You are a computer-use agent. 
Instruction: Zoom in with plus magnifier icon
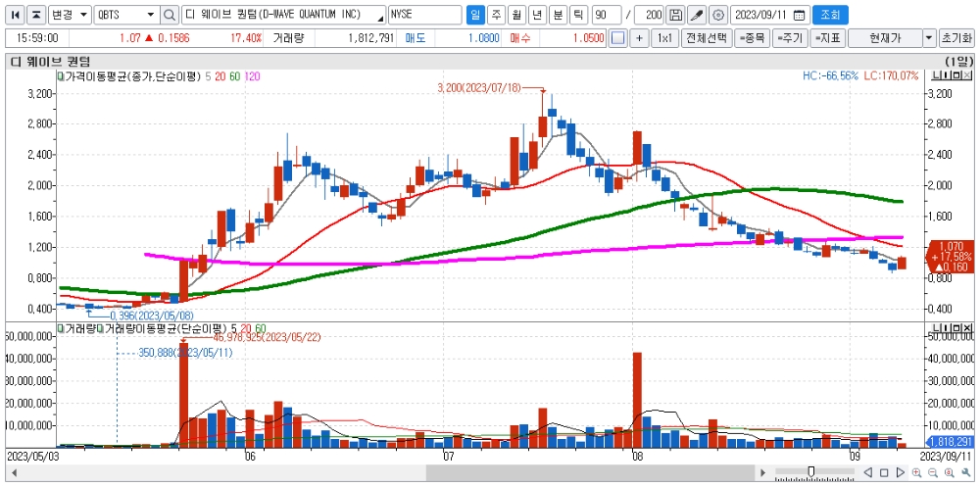tap(916, 472)
